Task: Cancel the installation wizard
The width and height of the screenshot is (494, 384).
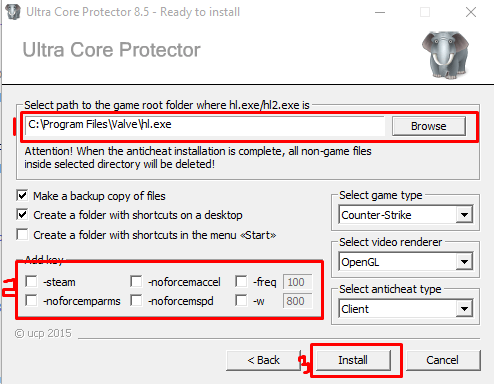Action: pyautogui.click(x=443, y=360)
